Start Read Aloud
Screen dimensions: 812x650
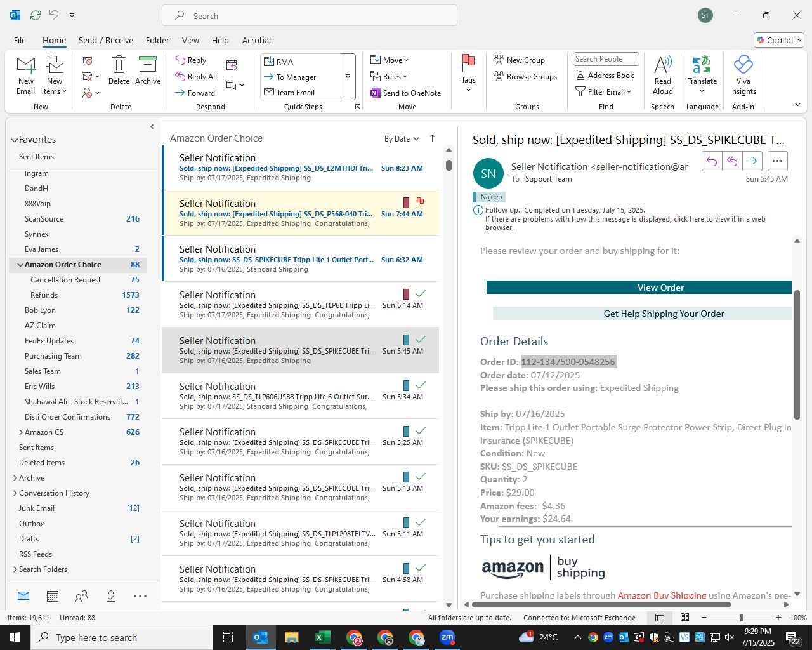[663, 76]
